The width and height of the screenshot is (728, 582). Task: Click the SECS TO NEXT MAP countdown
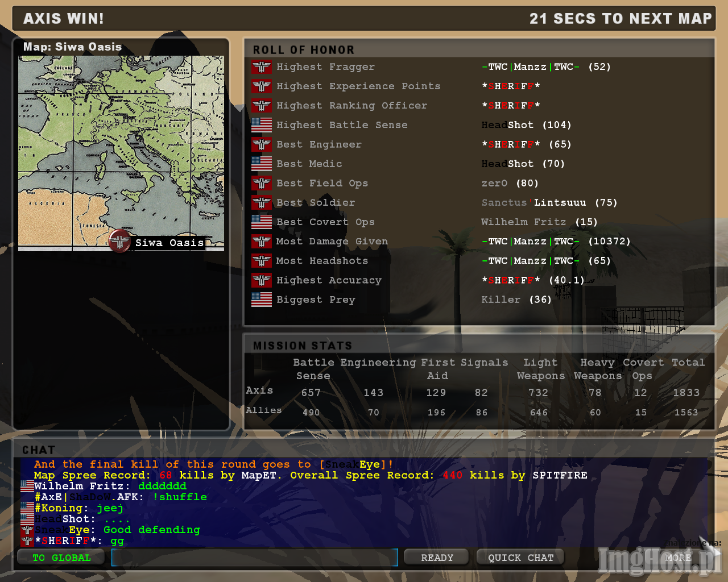(621, 19)
